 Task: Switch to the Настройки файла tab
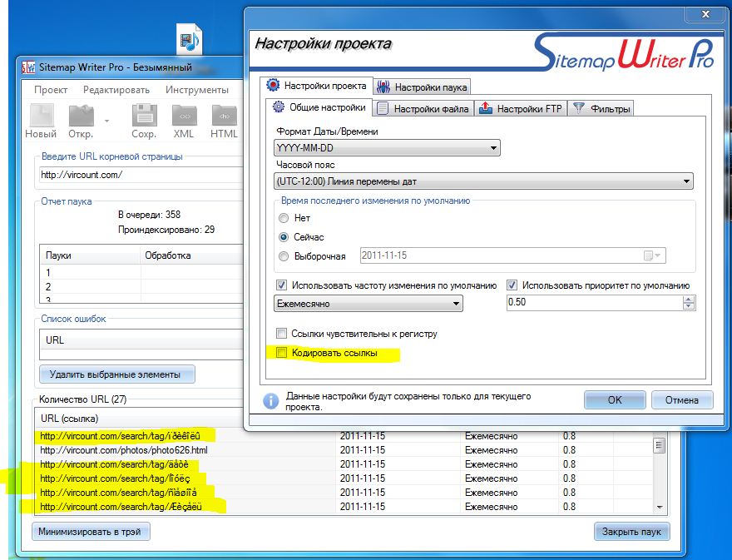coord(423,109)
